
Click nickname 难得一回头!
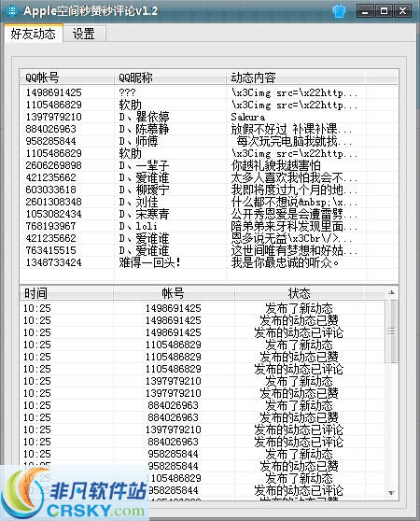coord(149,262)
